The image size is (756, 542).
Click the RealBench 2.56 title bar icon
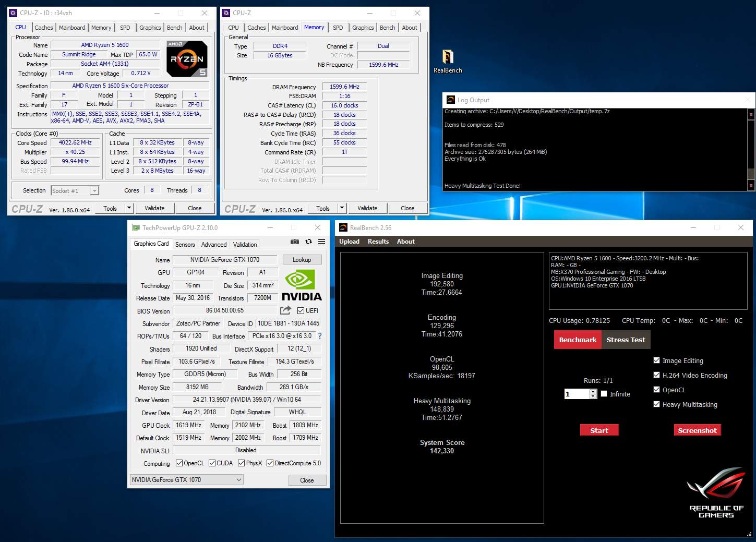(x=343, y=228)
